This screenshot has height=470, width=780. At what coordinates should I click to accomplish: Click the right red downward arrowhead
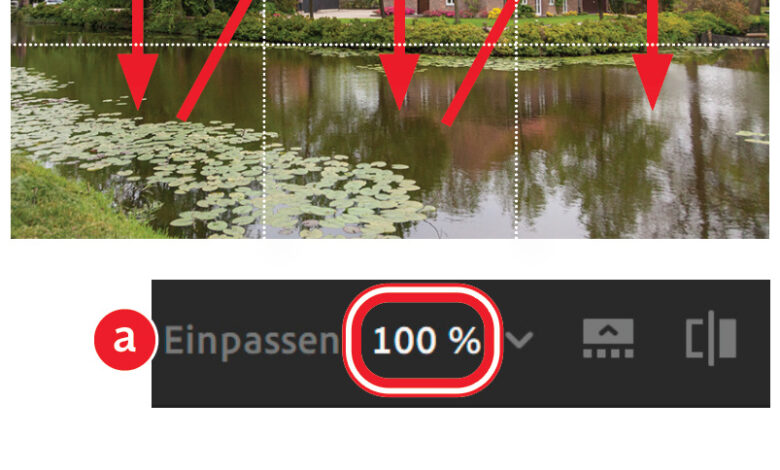point(653,81)
